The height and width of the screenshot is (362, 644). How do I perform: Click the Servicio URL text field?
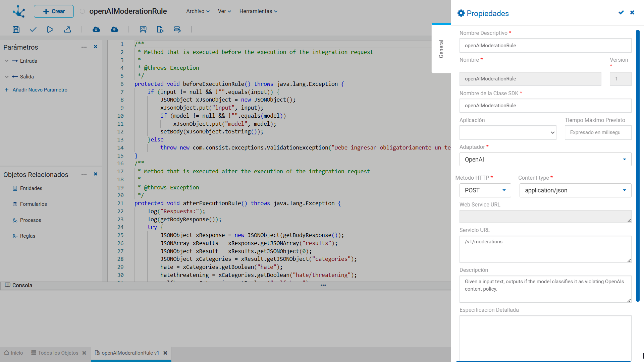[x=545, y=249]
